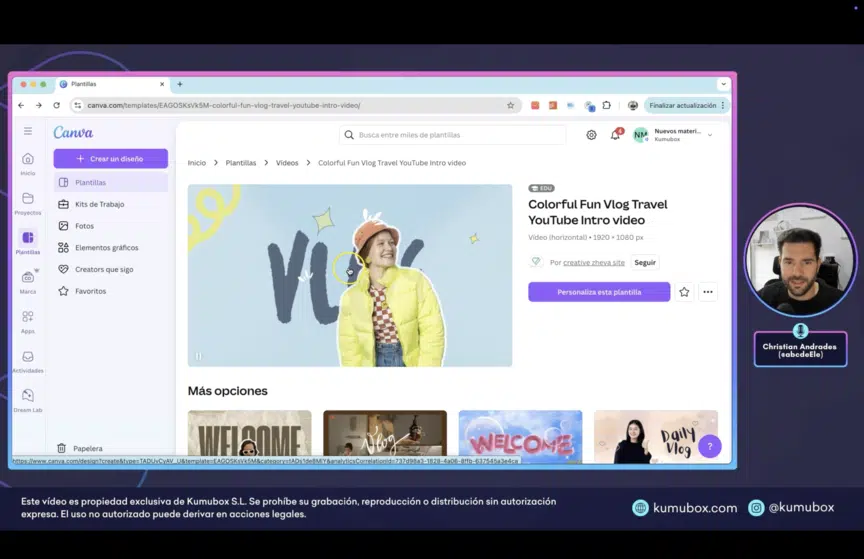Viewport: 864px width, 559px height.
Task: Open Plantillas in the side menu
Action: (111, 182)
